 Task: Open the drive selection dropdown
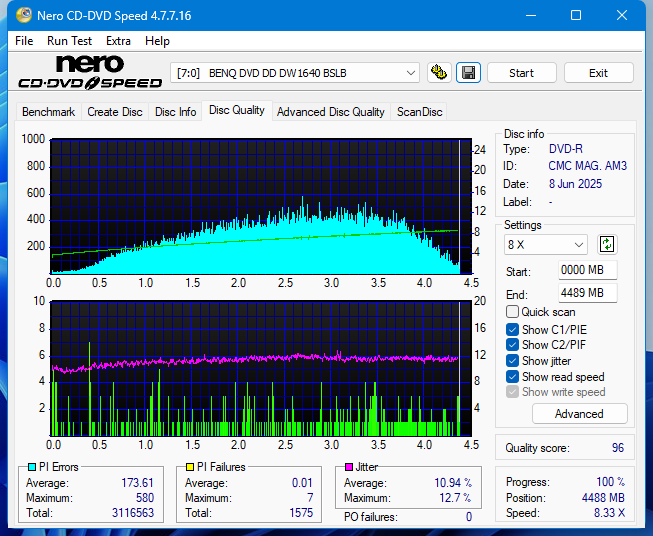(x=296, y=73)
